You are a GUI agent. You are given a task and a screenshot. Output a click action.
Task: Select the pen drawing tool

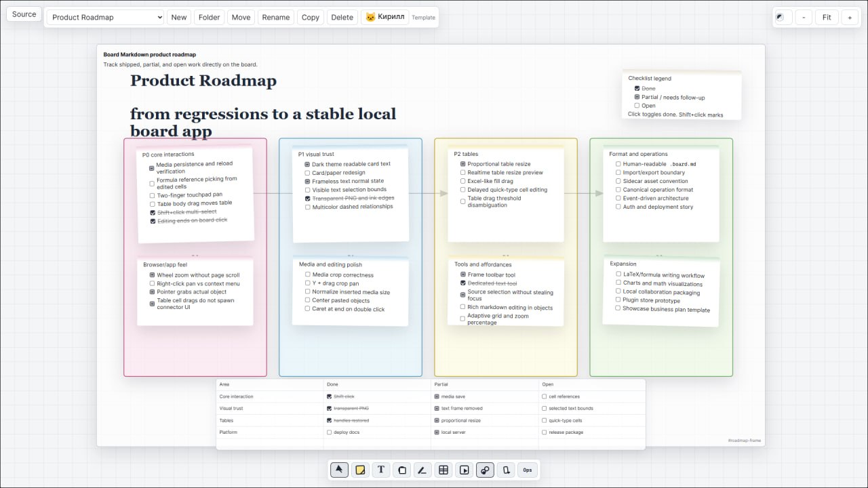[x=422, y=470]
